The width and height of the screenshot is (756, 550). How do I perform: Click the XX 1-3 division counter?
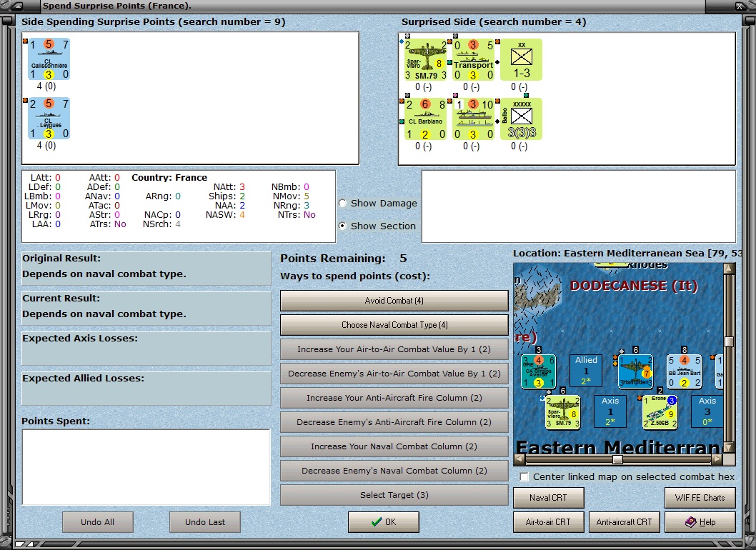pos(521,60)
